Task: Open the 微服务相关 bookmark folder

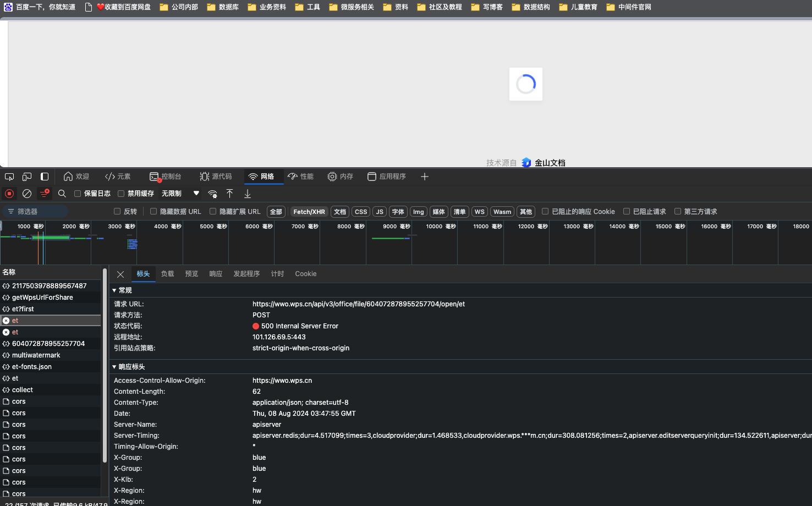Action: (352, 7)
